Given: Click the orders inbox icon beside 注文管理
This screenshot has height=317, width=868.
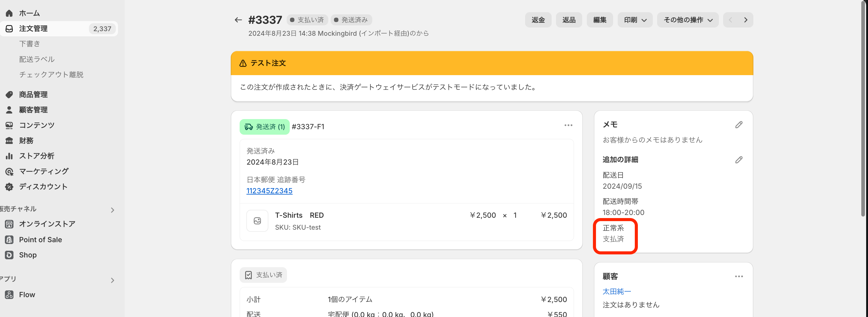Looking at the screenshot, I should coord(9,29).
